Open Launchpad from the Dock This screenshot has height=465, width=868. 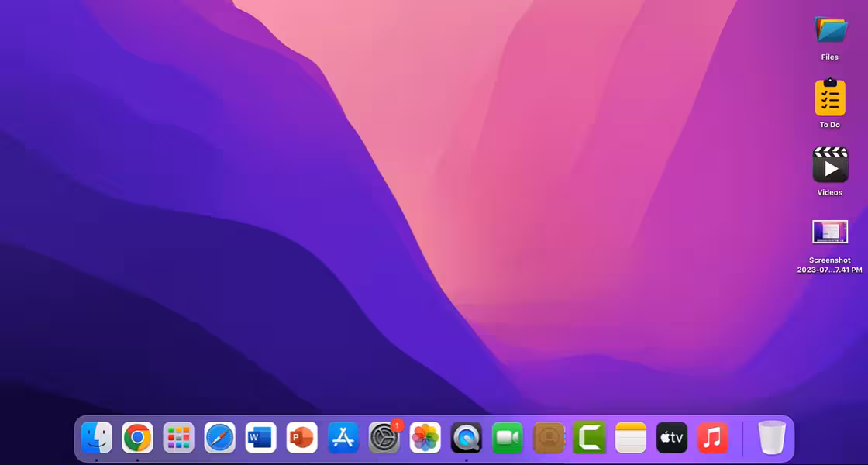[x=178, y=437]
